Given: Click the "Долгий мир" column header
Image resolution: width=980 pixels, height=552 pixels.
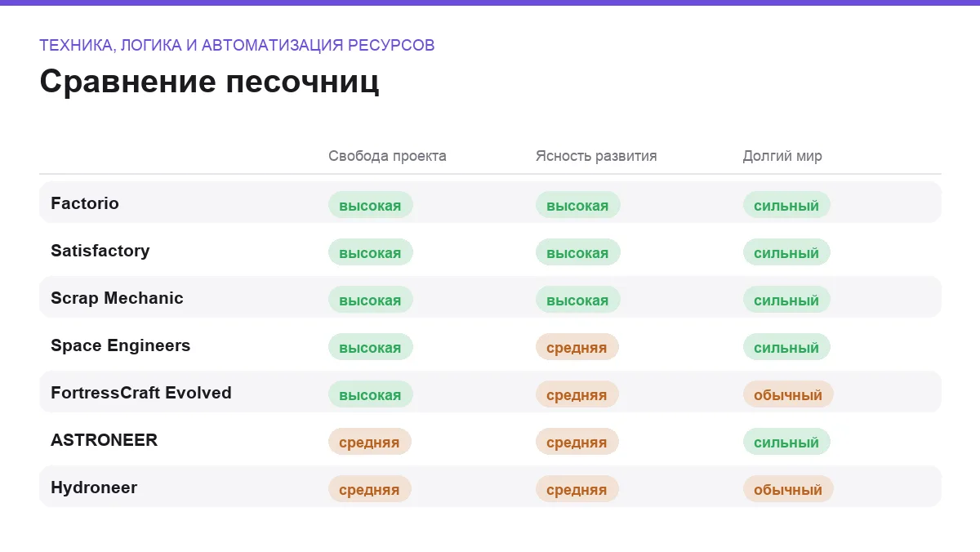Looking at the screenshot, I should pyautogui.click(x=782, y=156).
